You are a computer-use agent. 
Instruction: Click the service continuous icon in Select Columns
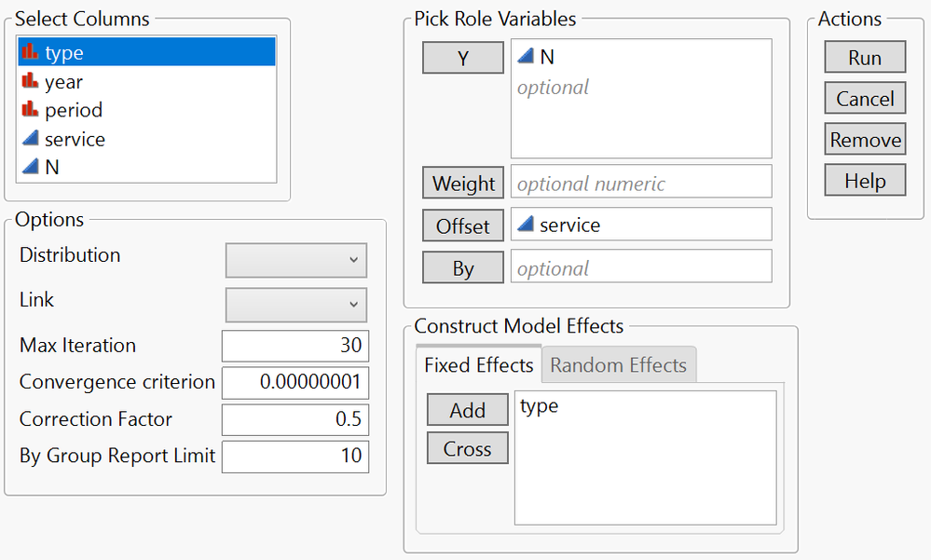30,138
